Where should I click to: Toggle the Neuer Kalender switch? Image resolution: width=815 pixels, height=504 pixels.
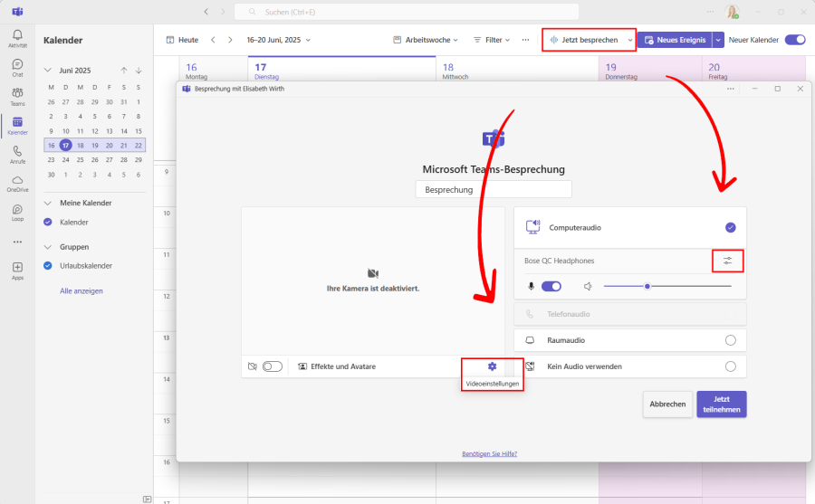coord(795,40)
